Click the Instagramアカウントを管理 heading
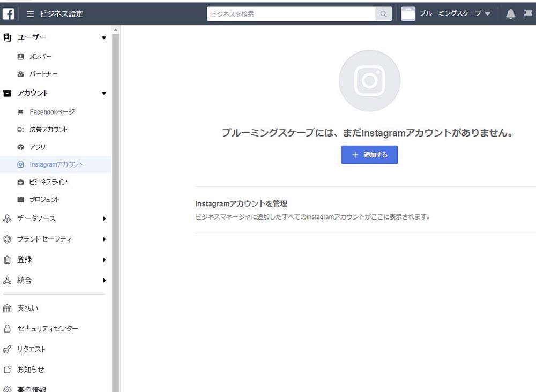The height and width of the screenshot is (392, 536). click(241, 204)
